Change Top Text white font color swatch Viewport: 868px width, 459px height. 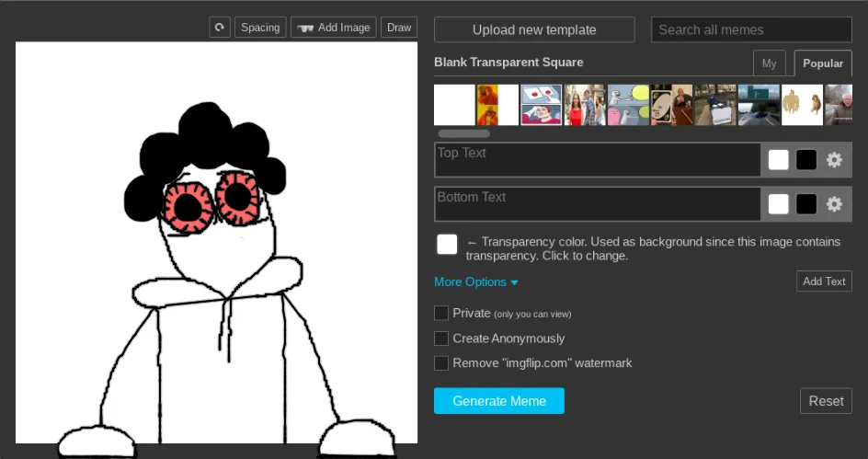(778, 160)
